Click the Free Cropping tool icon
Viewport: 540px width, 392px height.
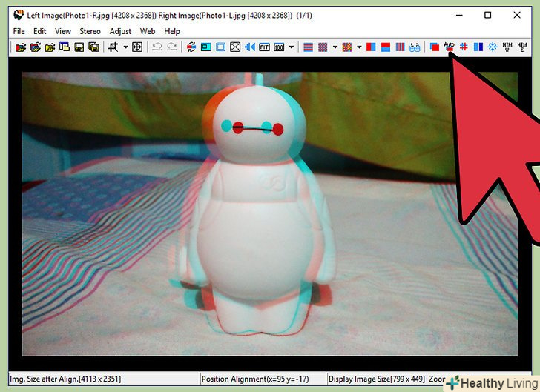113,47
